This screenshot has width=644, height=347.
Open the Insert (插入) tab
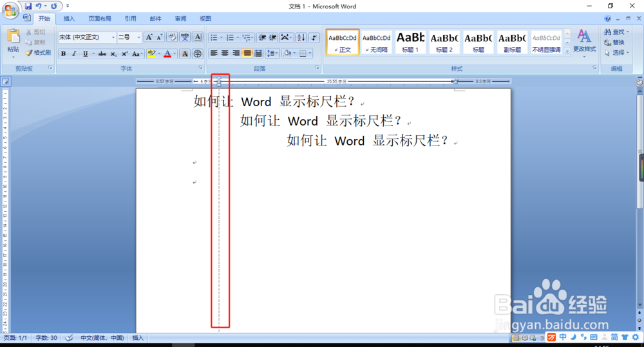69,19
